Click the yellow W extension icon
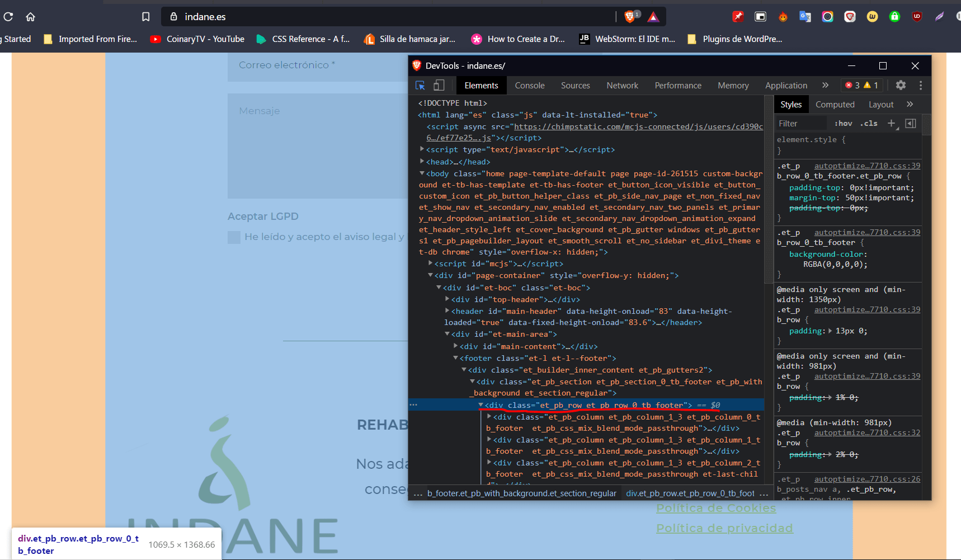 click(x=872, y=17)
